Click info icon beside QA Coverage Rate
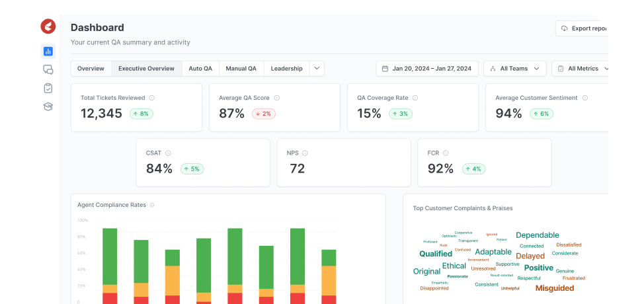 (x=415, y=98)
